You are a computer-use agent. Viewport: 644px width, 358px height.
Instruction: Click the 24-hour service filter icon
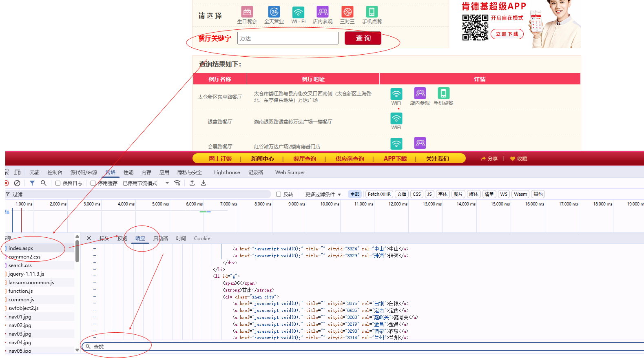(274, 12)
